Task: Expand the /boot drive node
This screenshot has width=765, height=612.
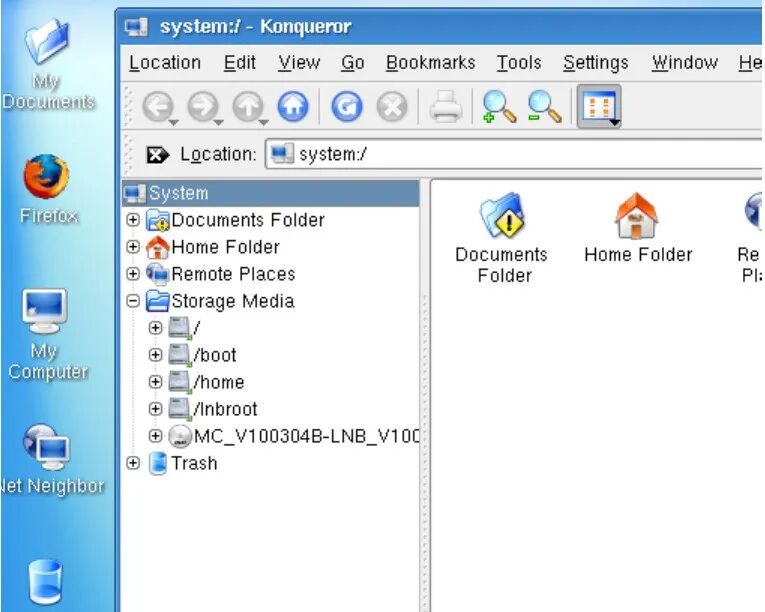Action: [x=155, y=354]
